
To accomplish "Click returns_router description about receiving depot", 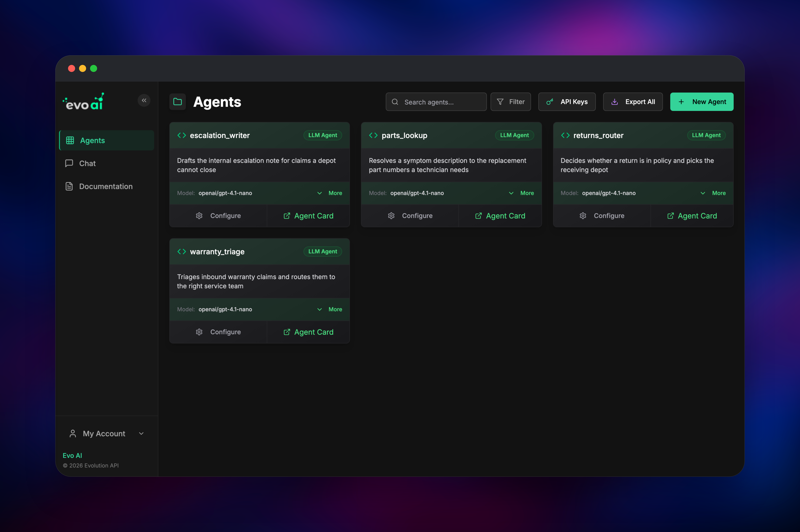I will click(x=637, y=165).
